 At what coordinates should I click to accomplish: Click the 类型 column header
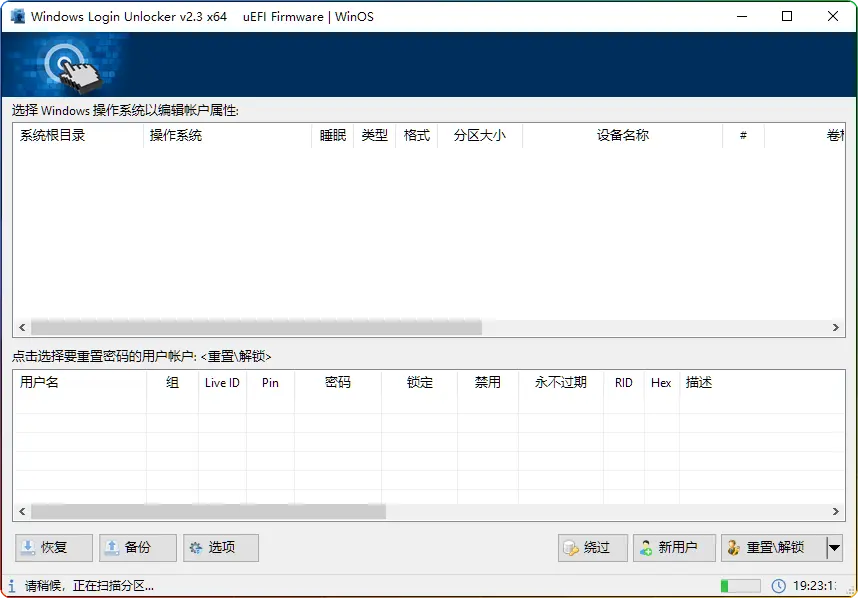[x=374, y=135]
